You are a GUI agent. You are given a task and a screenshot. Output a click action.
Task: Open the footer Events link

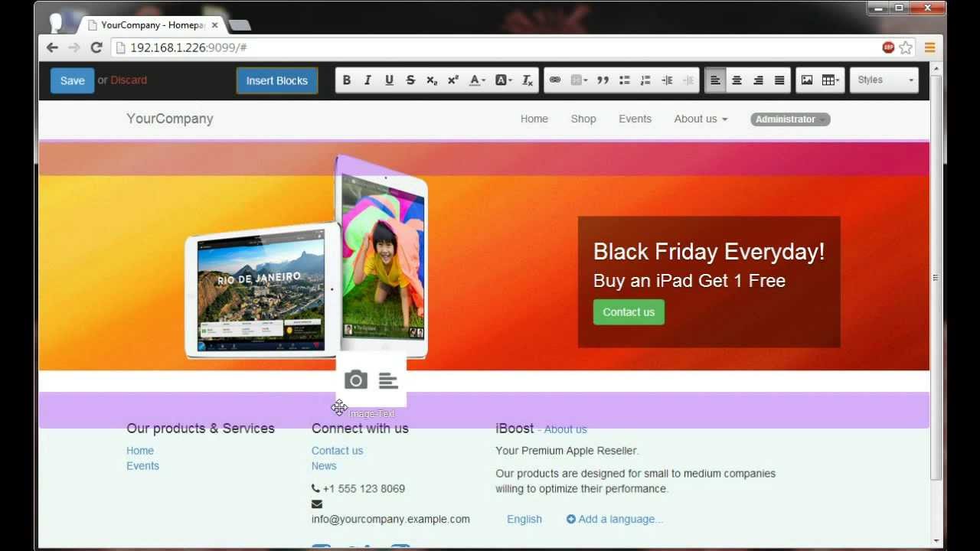point(143,466)
